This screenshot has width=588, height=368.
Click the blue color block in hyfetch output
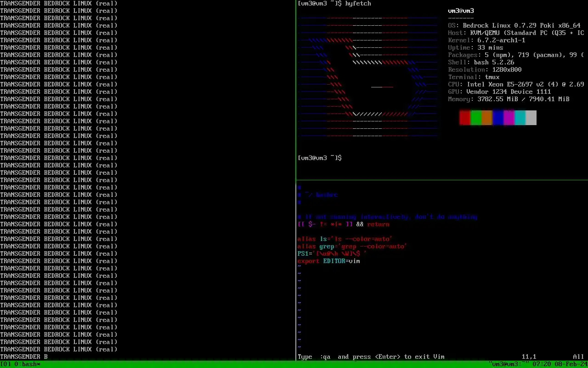498,117
